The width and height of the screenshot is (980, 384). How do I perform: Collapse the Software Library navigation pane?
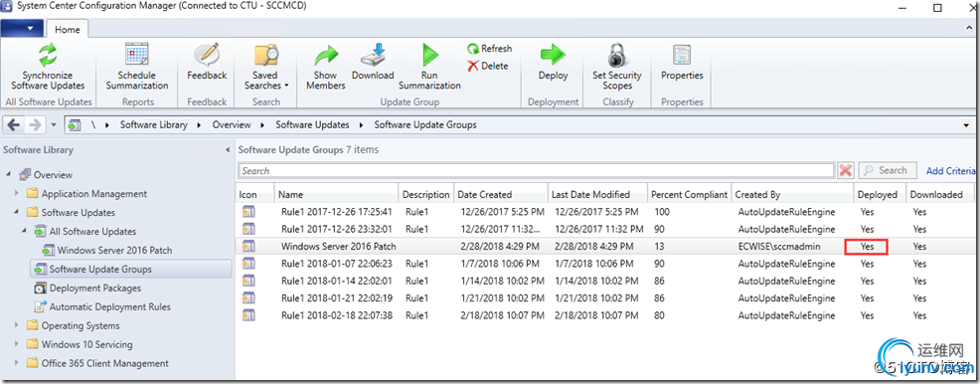coord(228,150)
